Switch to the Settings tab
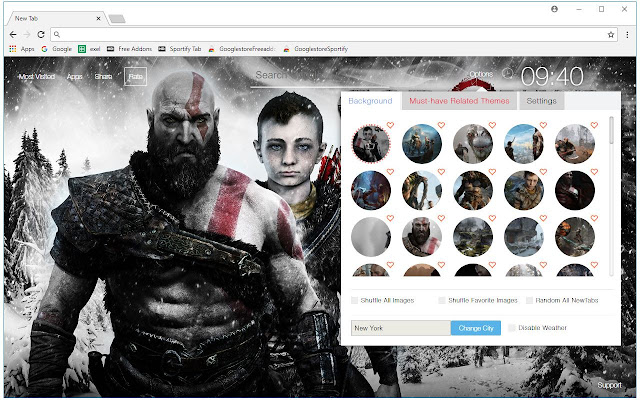This screenshot has width=640, height=400. pyautogui.click(x=541, y=101)
